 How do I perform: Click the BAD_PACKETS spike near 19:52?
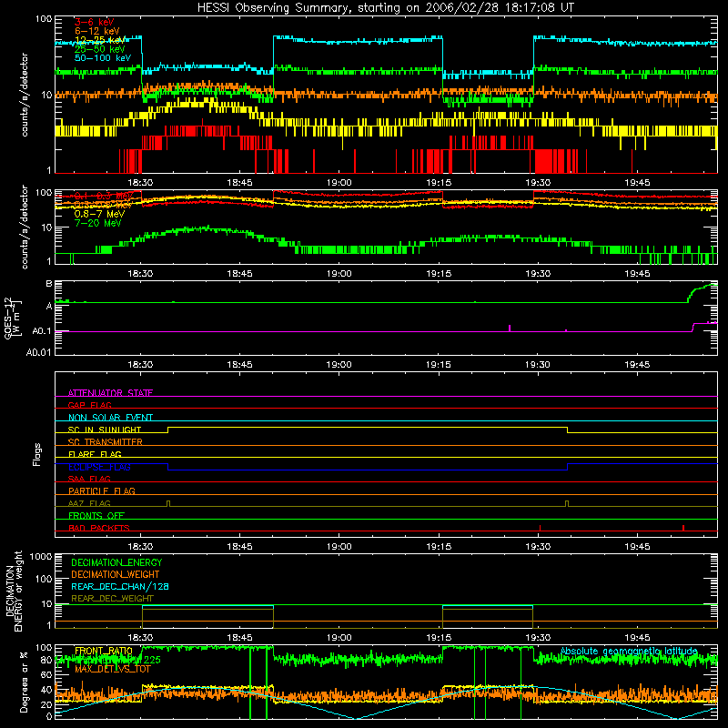pos(683,528)
